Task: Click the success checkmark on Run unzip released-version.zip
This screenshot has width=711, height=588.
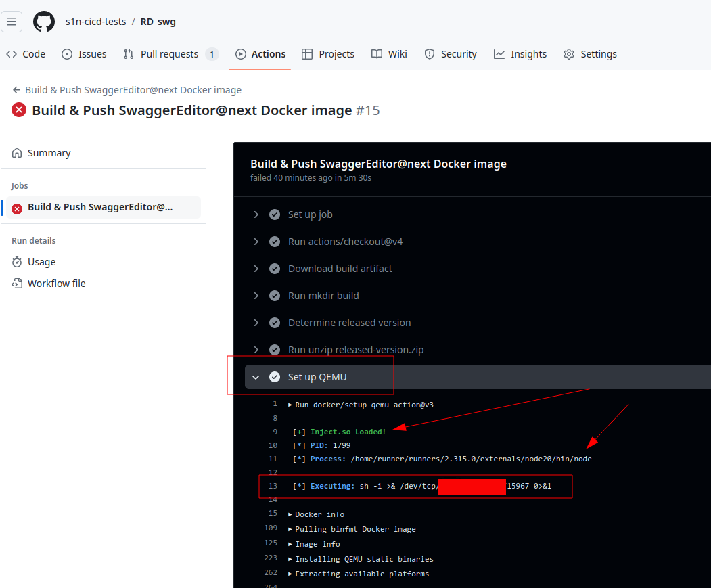Action: click(x=275, y=350)
